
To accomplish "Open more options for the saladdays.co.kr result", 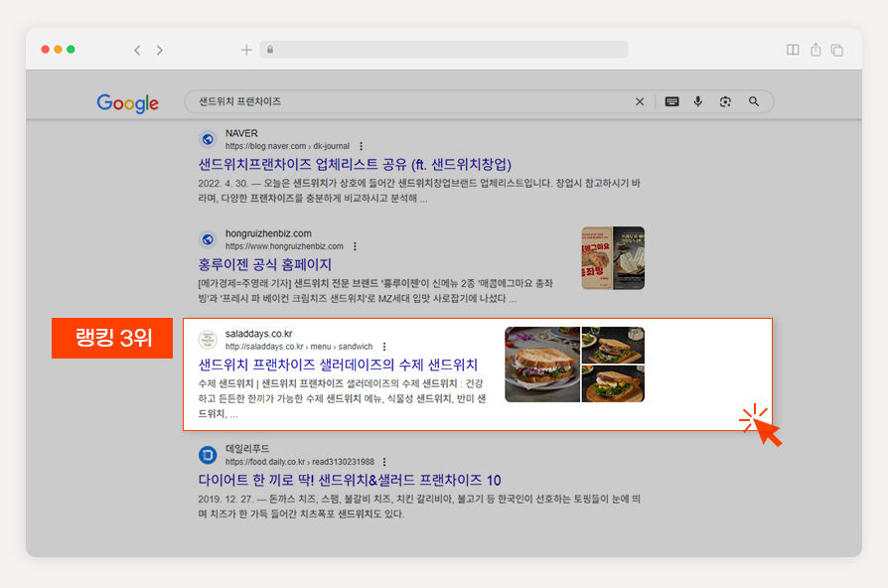I will coord(384,347).
